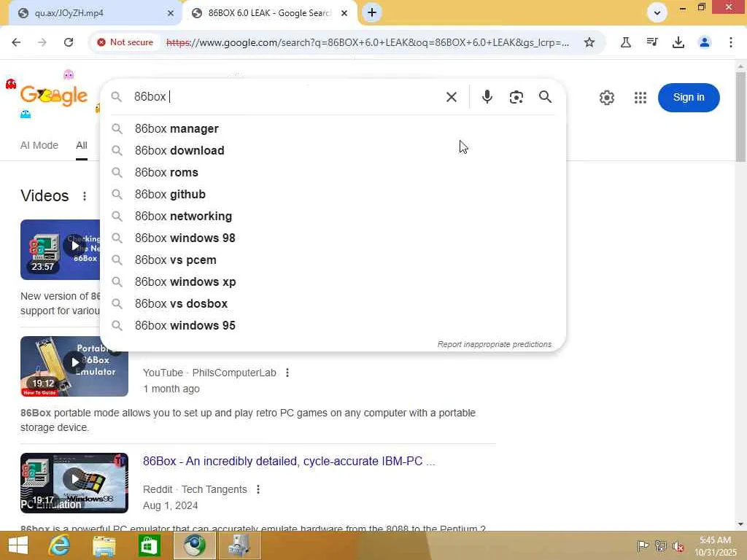This screenshot has height=560, width=747.
Task: Open File Explorer from the taskbar
Action: tap(104, 545)
